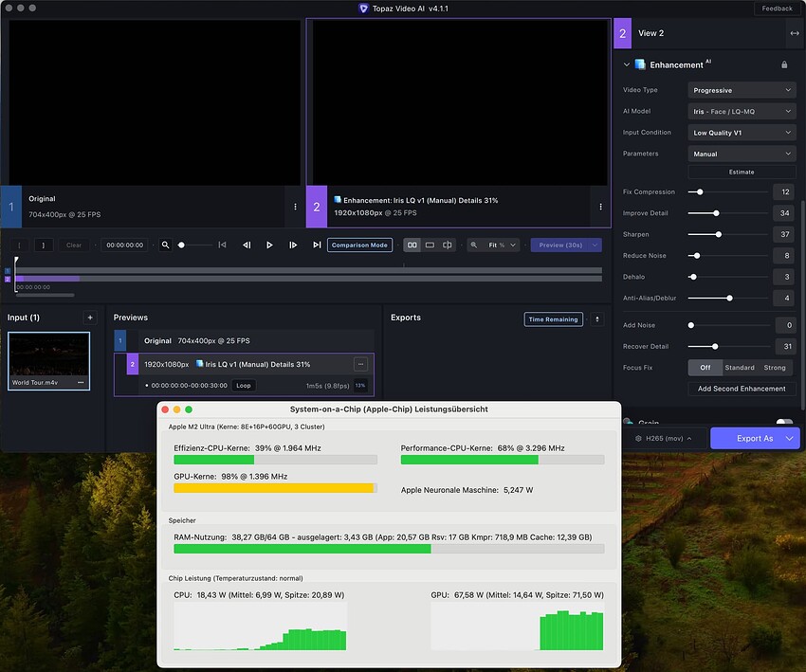Set Focus Fix to Strong
806x672 pixels.
pos(774,367)
